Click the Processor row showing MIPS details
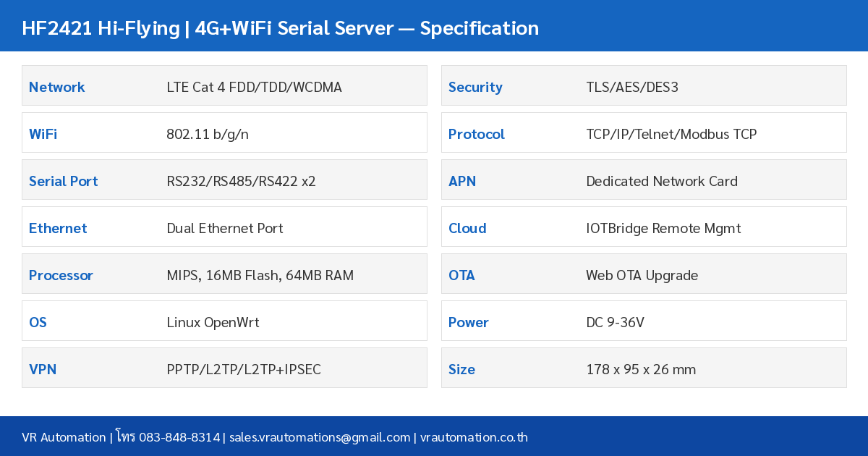Image resolution: width=868 pixels, height=456 pixels. pyautogui.click(x=260, y=275)
